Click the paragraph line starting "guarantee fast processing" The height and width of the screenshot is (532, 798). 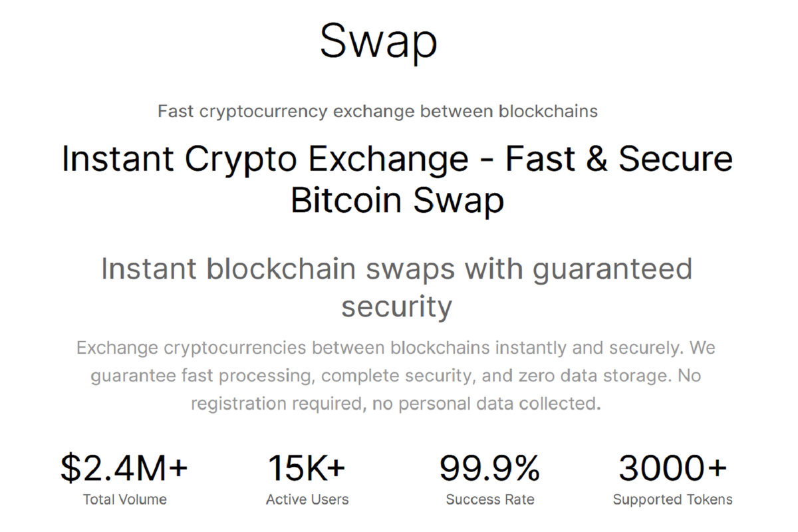[396, 376]
